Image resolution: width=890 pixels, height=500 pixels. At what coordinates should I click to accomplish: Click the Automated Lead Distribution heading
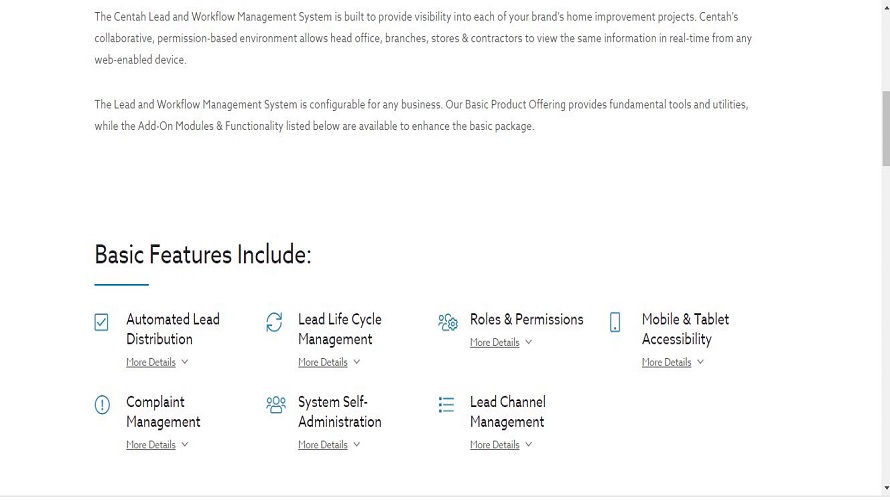(172, 329)
